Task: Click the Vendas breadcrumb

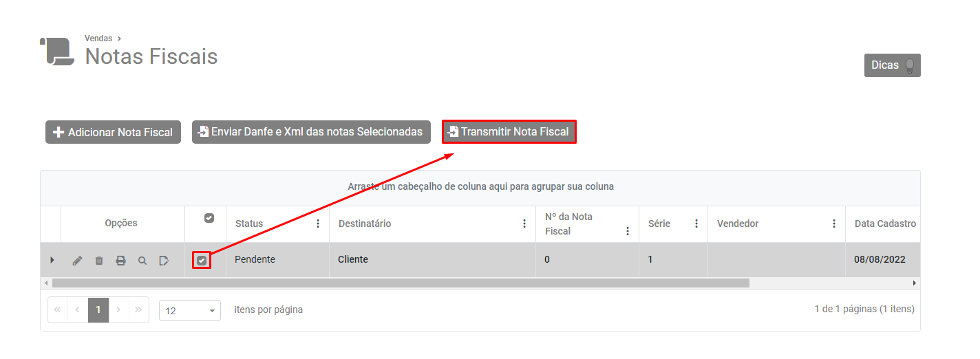Action: [98, 39]
